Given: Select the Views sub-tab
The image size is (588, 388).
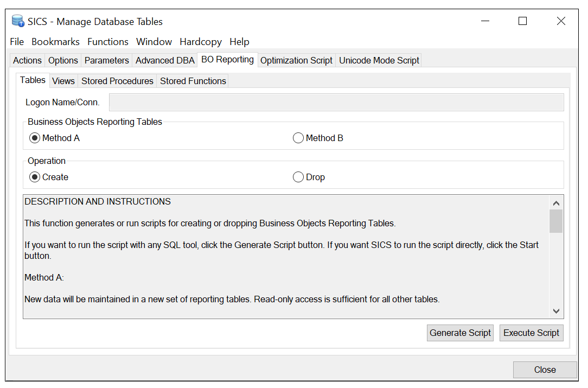Looking at the screenshot, I should pos(63,81).
